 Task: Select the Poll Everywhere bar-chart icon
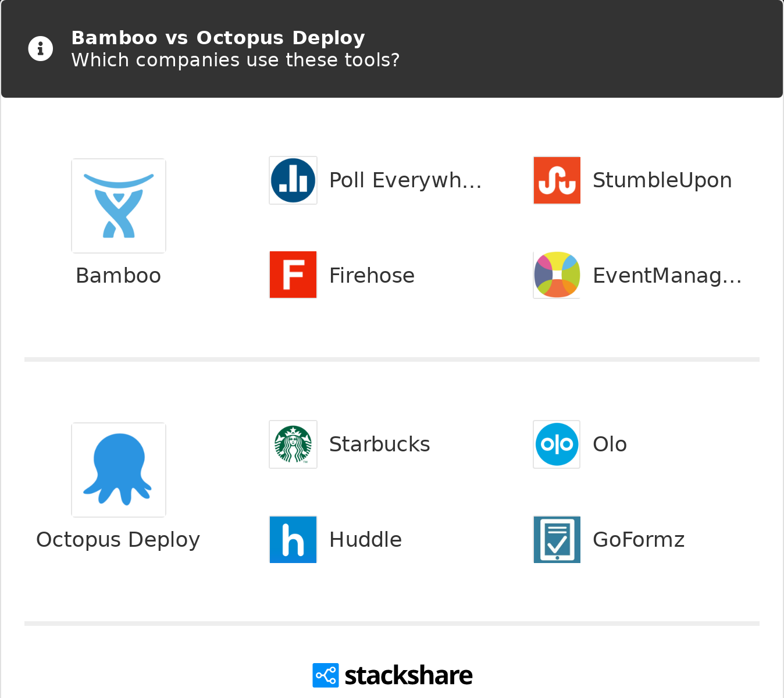(293, 180)
